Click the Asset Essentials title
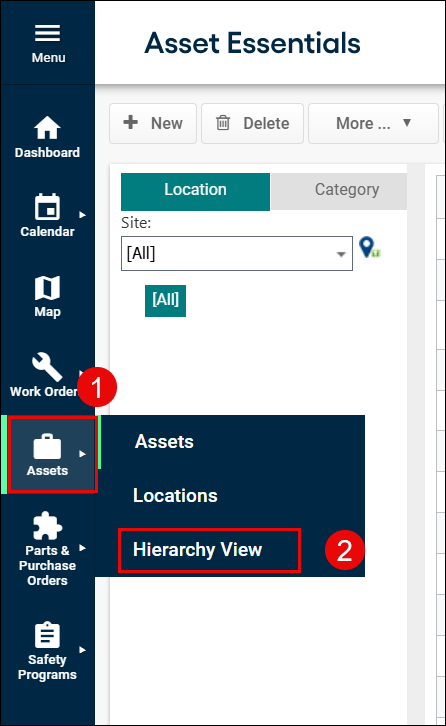This screenshot has height=726, width=446. pos(252,43)
